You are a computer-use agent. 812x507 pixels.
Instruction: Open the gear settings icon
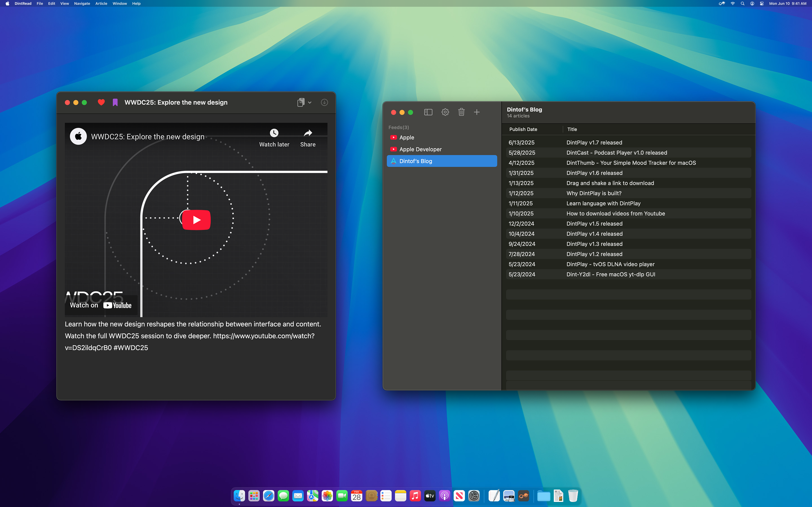point(445,112)
